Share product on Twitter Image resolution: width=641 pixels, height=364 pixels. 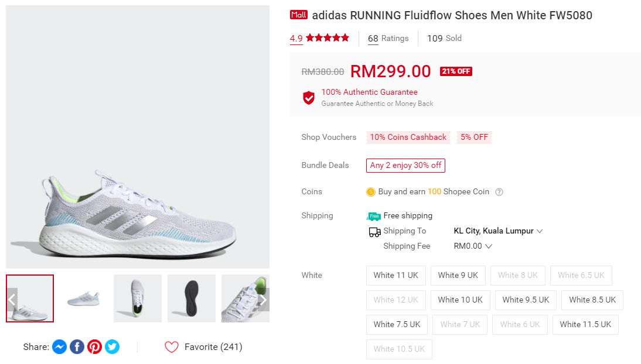pyautogui.click(x=112, y=347)
